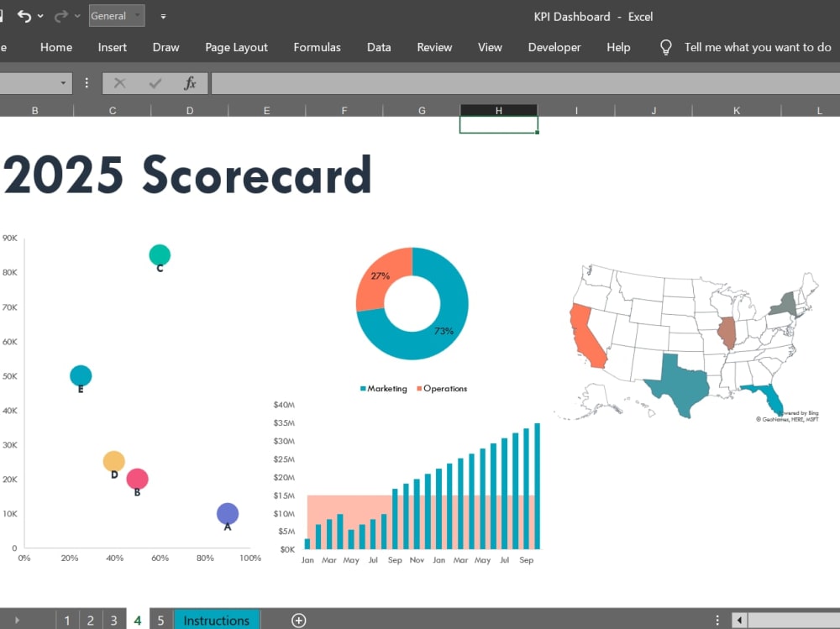Click inside the formula bar input

(526, 83)
